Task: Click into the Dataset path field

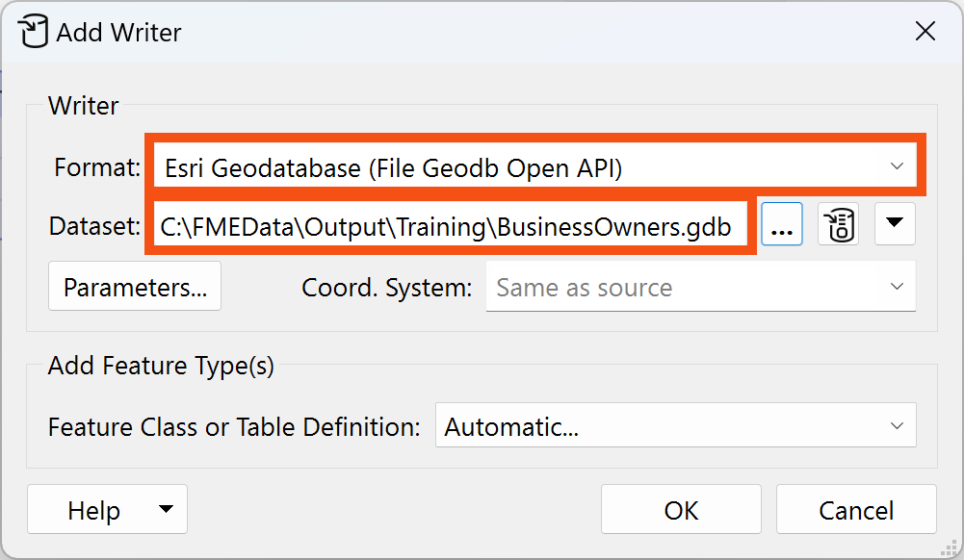Action: 448,227
